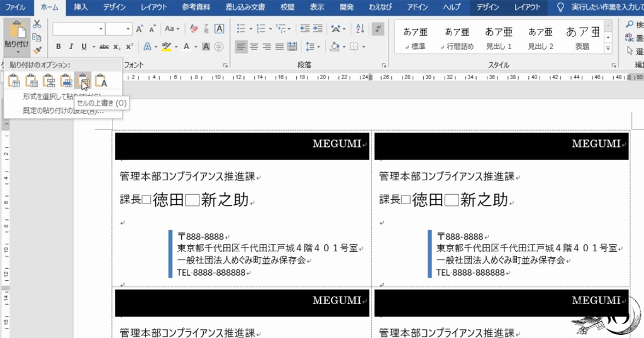Viewport: 644px width, 338px height.
Task: Click the Select arrow cursor icon
Action: tap(630, 50)
